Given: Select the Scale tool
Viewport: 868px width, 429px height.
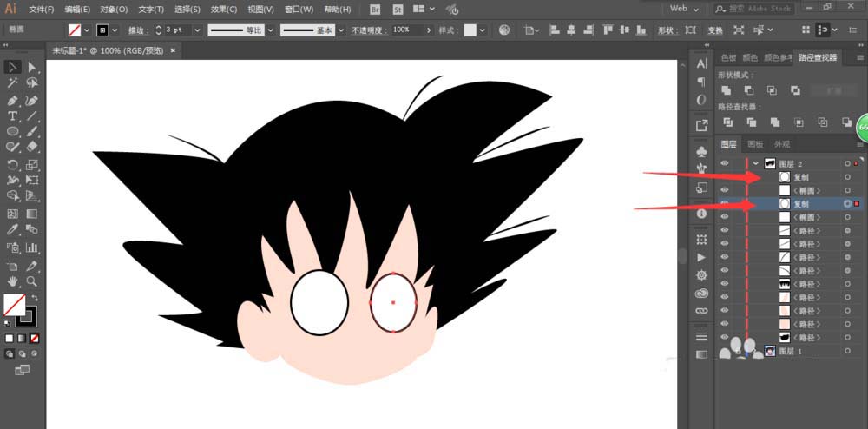Looking at the screenshot, I should (32, 164).
